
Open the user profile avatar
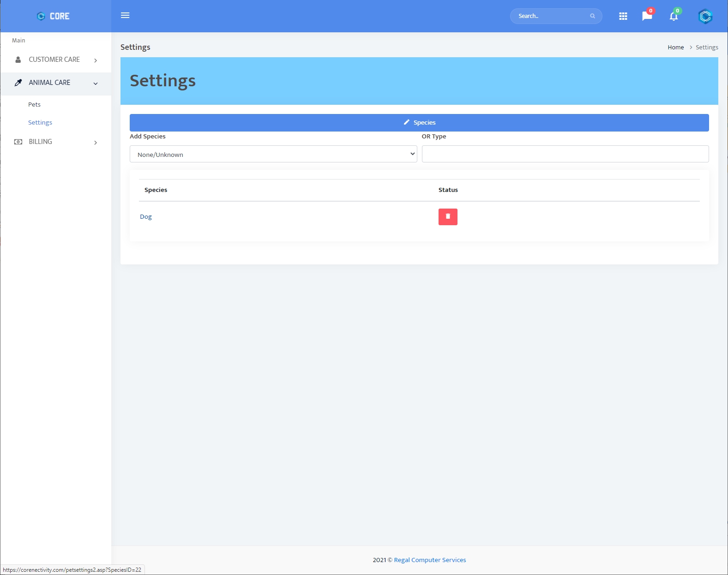[x=705, y=17]
